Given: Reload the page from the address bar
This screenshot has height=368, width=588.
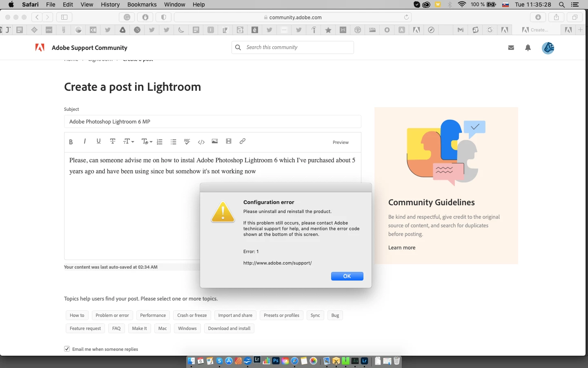Looking at the screenshot, I should [x=406, y=17].
